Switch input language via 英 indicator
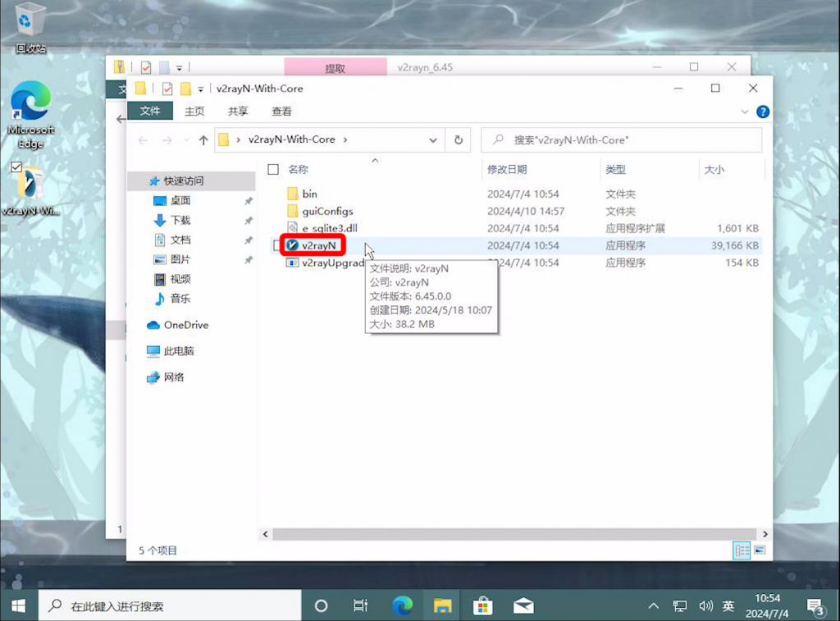This screenshot has height=621, width=840. coord(728,606)
